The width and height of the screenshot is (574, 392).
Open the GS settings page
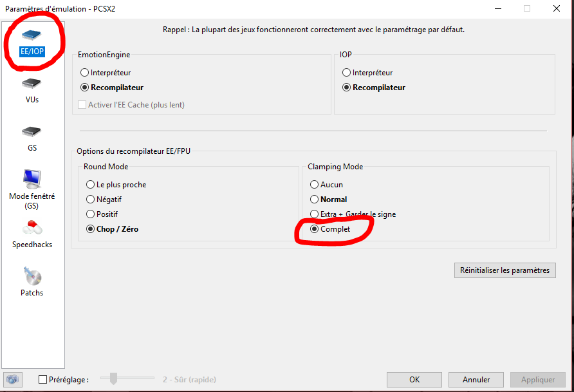click(32, 132)
